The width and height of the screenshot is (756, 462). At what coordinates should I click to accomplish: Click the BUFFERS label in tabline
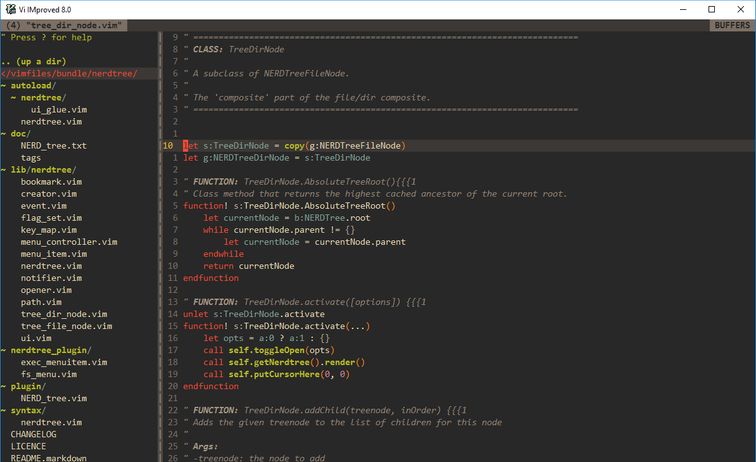731,25
